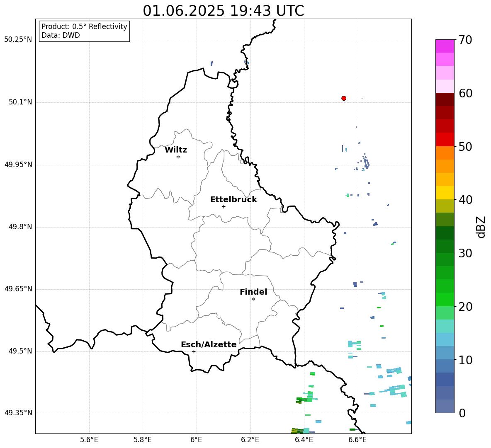Click the colorbar value 0
This screenshot has height=448, width=491.
click(x=462, y=413)
